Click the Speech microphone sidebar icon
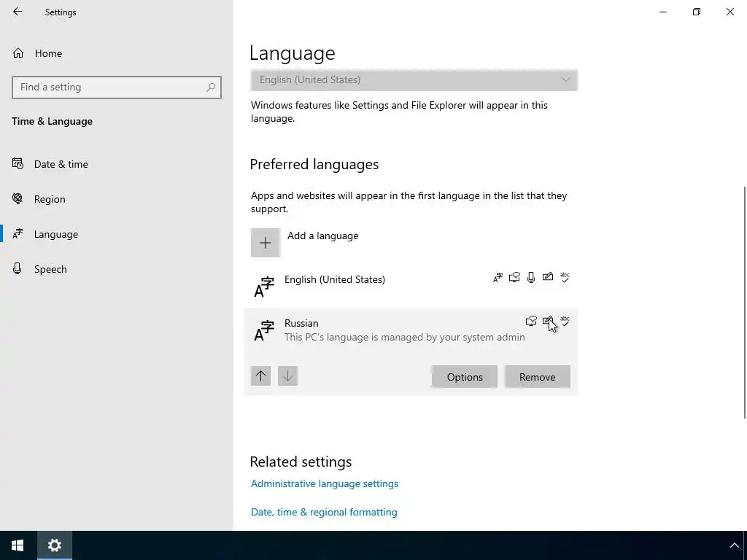747x560 pixels. (18, 268)
